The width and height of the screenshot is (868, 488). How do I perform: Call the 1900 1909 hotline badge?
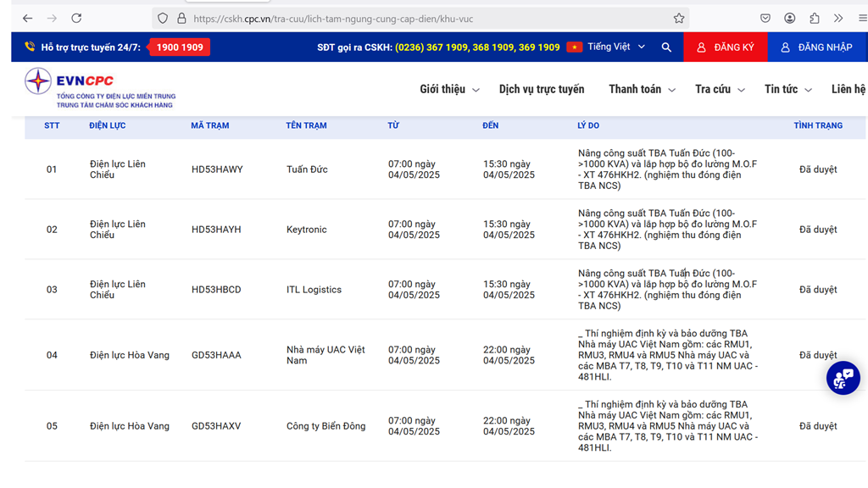[x=180, y=47]
